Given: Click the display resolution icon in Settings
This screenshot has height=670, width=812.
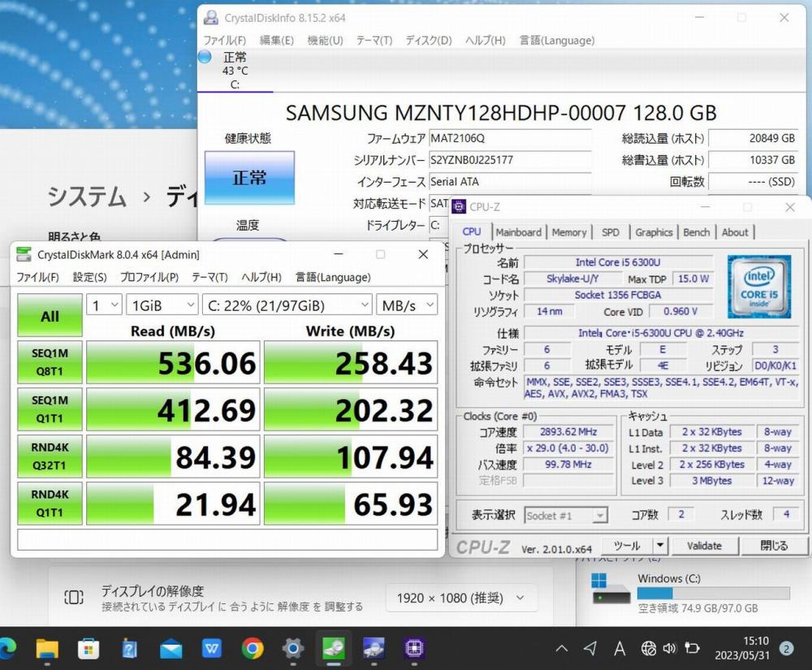Looking at the screenshot, I should coord(74,598).
